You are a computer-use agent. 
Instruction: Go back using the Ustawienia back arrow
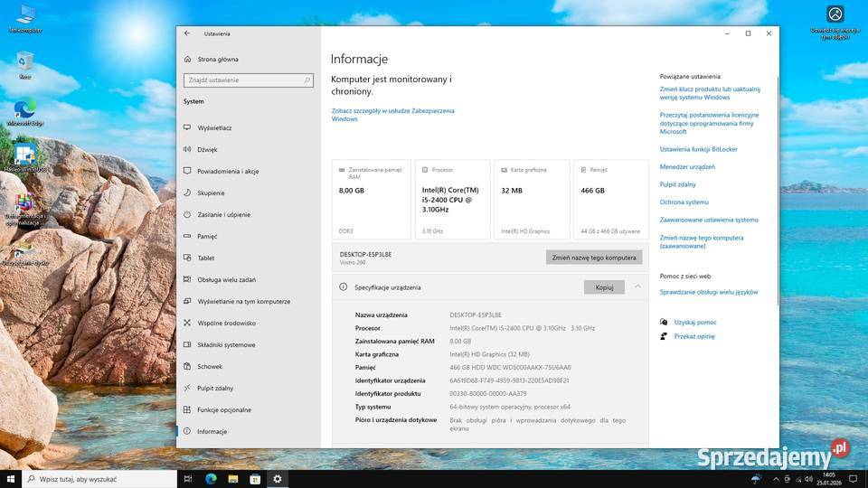(187, 33)
